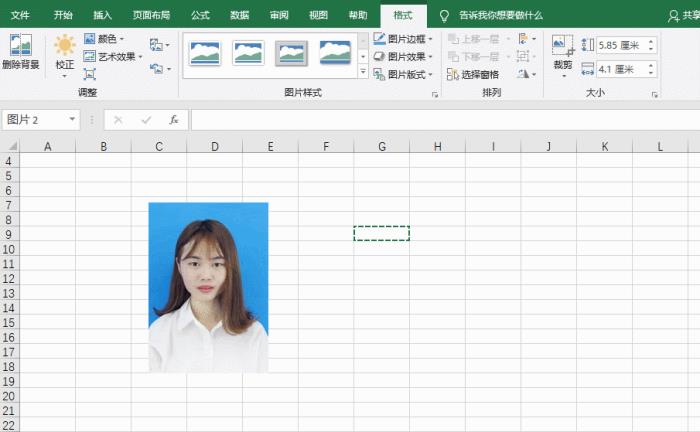Open the 选择窗格 (Selection Pane)
The width and height of the screenshot is (700, 432).
[474, 74]
